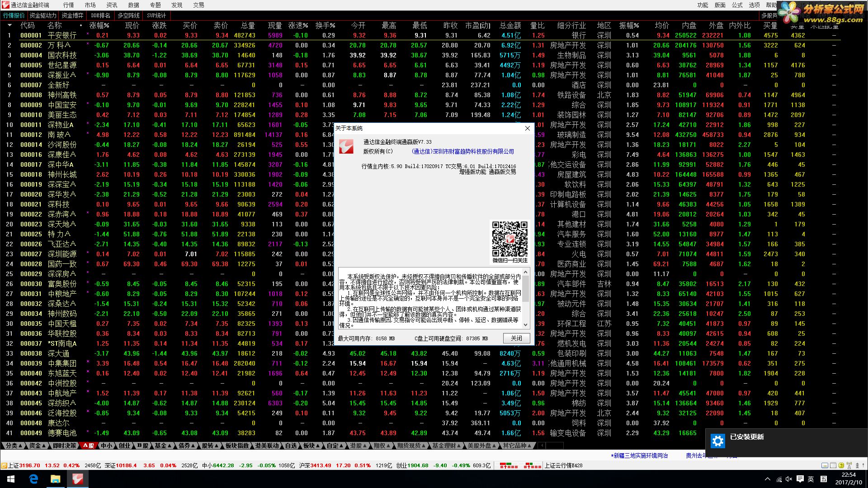
Task: Expand the 板块 bottom tab menu
Action: click(311, 446)
